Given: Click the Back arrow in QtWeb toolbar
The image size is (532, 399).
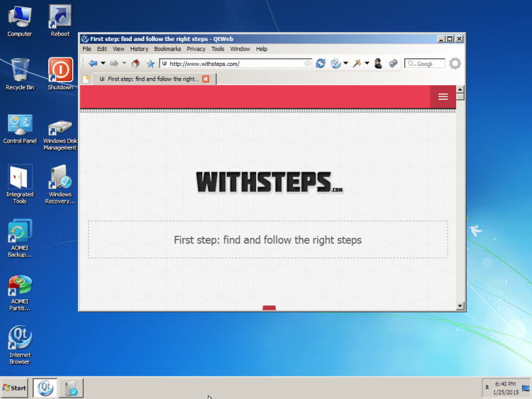Looking at the screenshot, I should 93,63.
